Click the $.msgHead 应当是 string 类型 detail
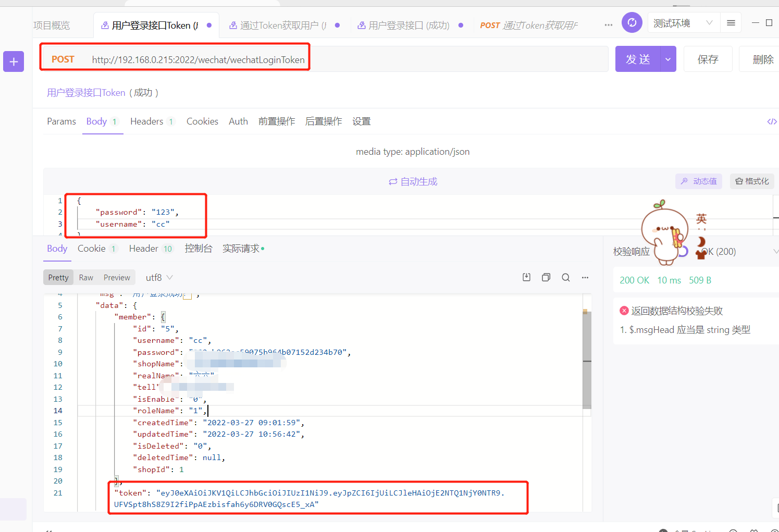 click(x=689, y=330)
